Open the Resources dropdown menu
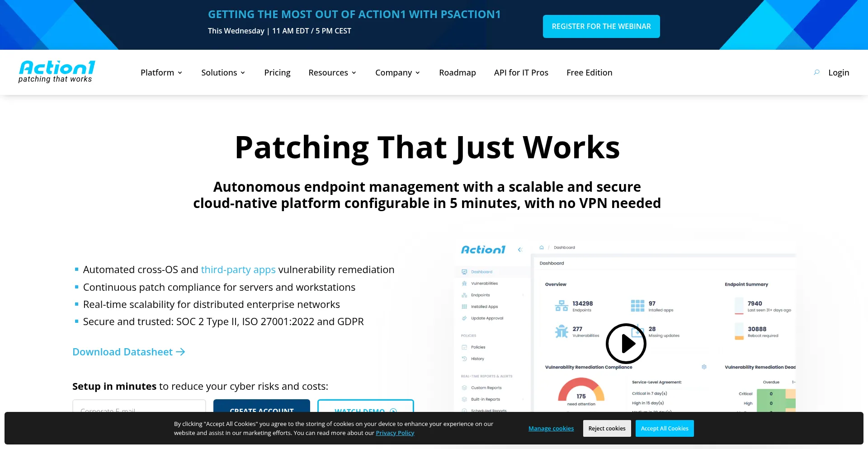This screenshot has width=868, height=449. tap(332, 73)
